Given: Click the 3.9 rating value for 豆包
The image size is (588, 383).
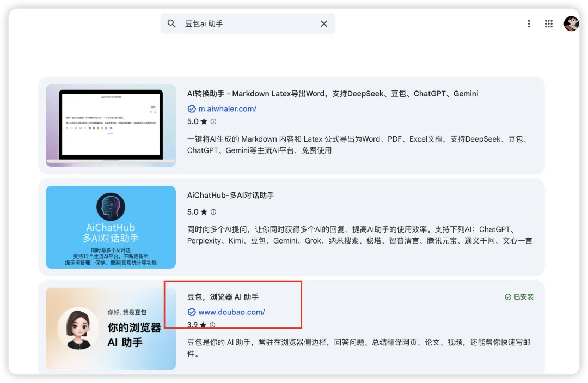Looking at the screenshot, I should click(192, 325).
